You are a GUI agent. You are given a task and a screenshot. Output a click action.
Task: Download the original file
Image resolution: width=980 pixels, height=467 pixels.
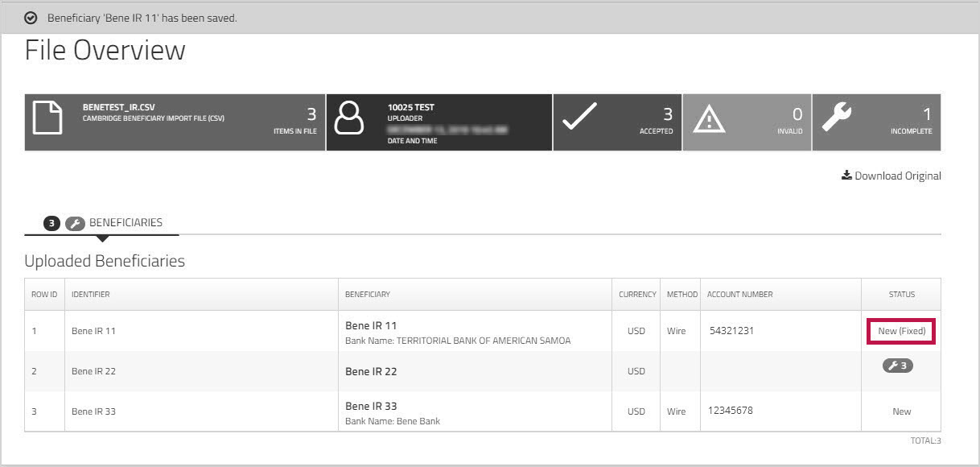891,176
